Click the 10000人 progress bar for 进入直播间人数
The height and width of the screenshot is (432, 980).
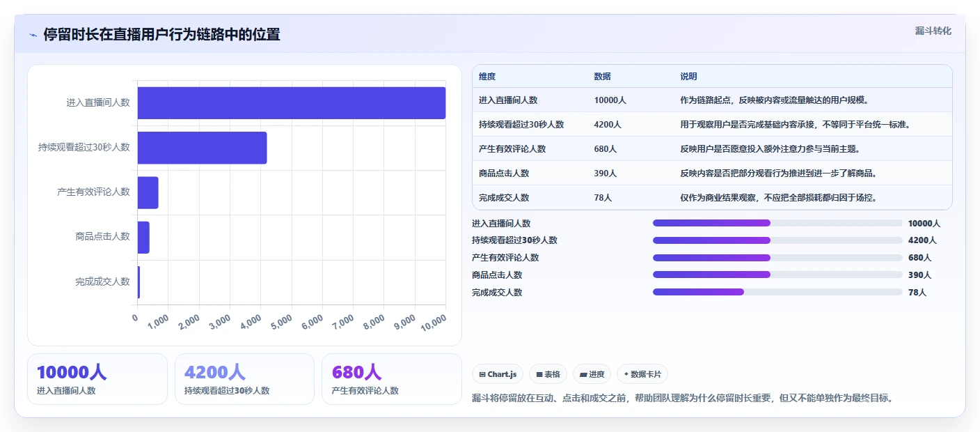[x=777, y=223]
